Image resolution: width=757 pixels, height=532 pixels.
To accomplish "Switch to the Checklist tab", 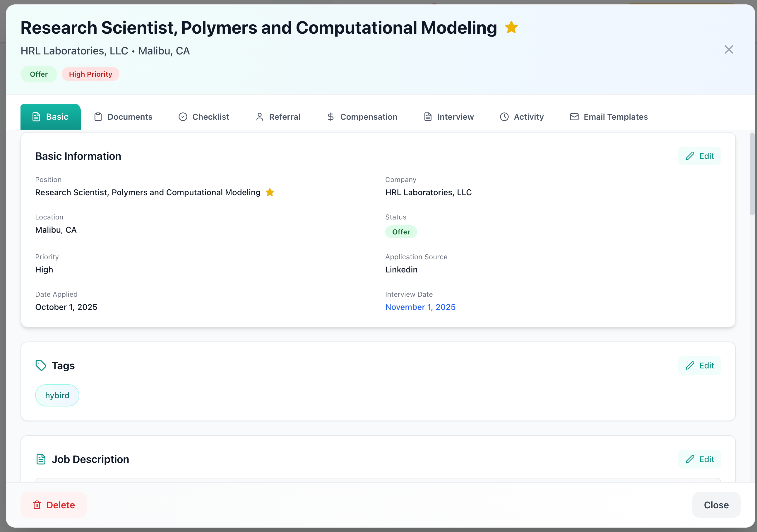I will pyautogui.click(x=204, y=117).
